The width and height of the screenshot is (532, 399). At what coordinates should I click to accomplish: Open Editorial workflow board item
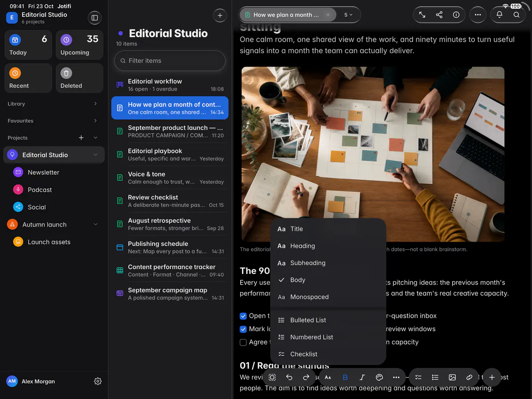click(170, 85)
